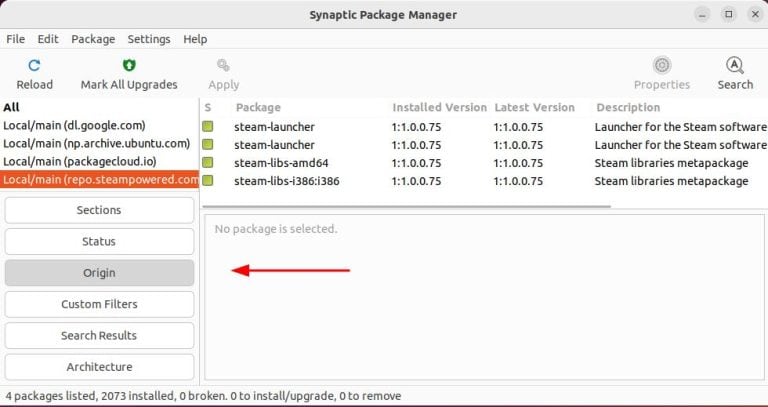
Task: Toggle status box for steam-libs-i386:i386
Action: point(208,181)
